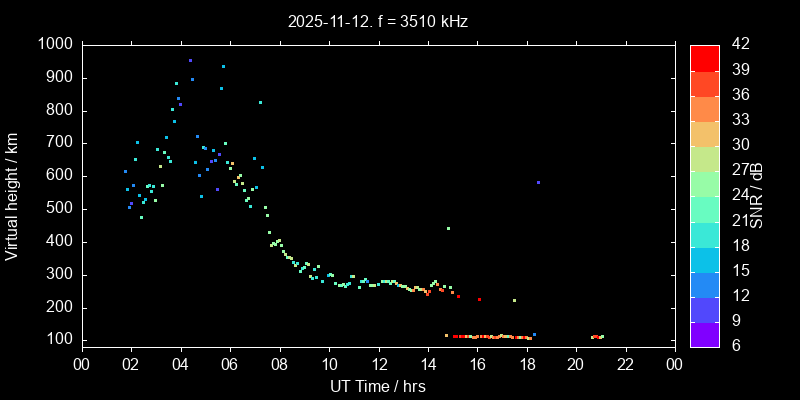The height and width of the screenshot is (400, 800).
Task: Click the purple segment at the colorbar bottom
Action: pos(704,335)
